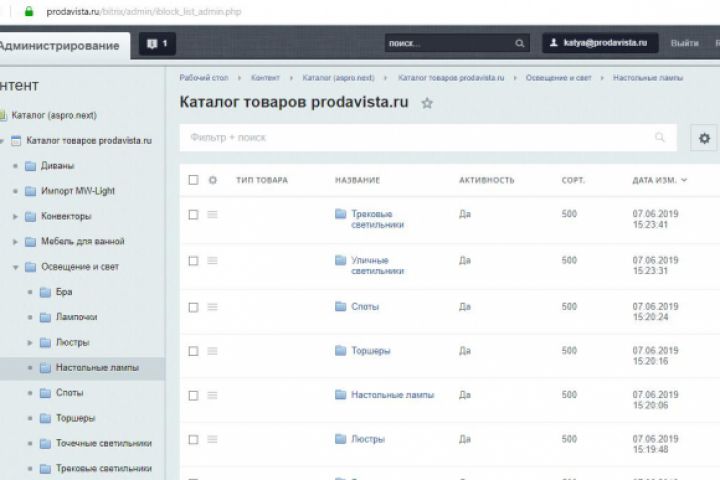Go to Каталог (aspro.next) breadcrumb
The image size is (720, 480).
point(338,78)
